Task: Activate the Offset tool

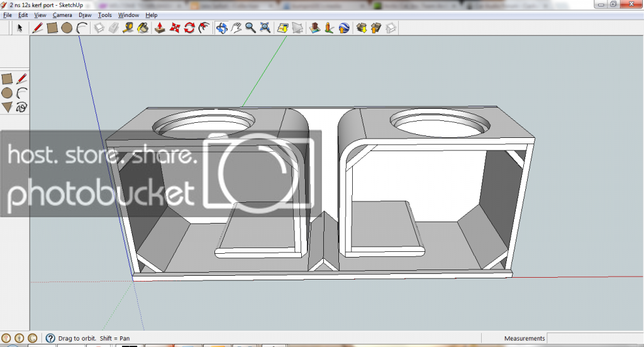Action: click(x=204, y=28)
